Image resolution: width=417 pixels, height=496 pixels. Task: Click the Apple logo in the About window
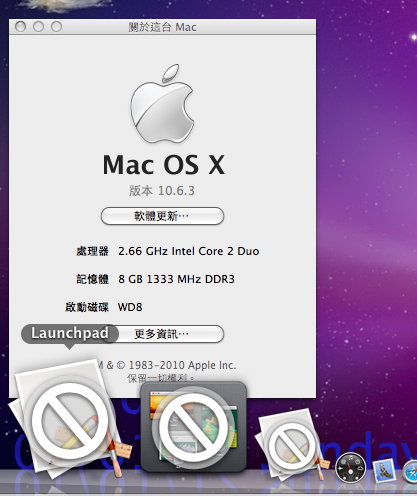pos(162,104)
